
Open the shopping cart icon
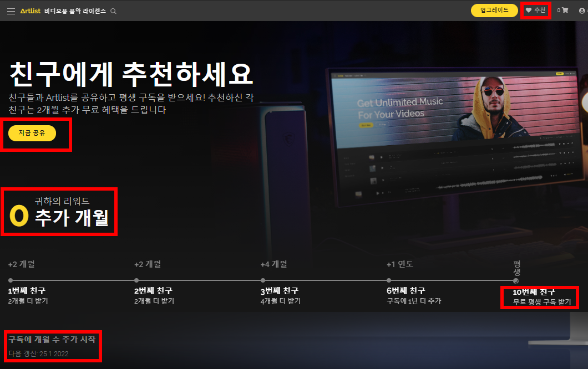565,10
